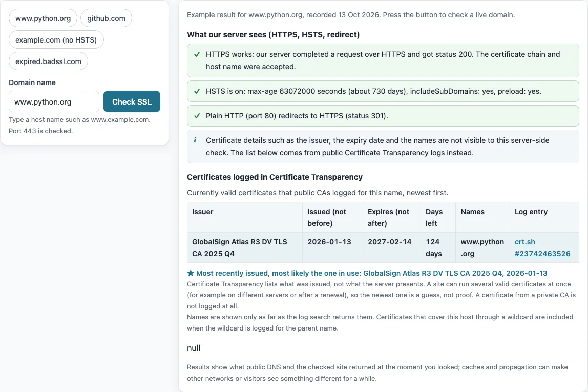Click the Days left column header
The image size is (588, 392).
(x=438, y=217)
